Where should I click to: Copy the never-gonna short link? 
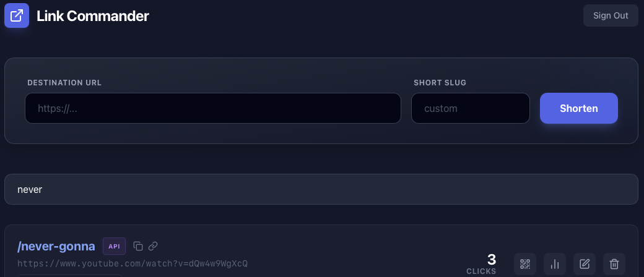(139, 246)
